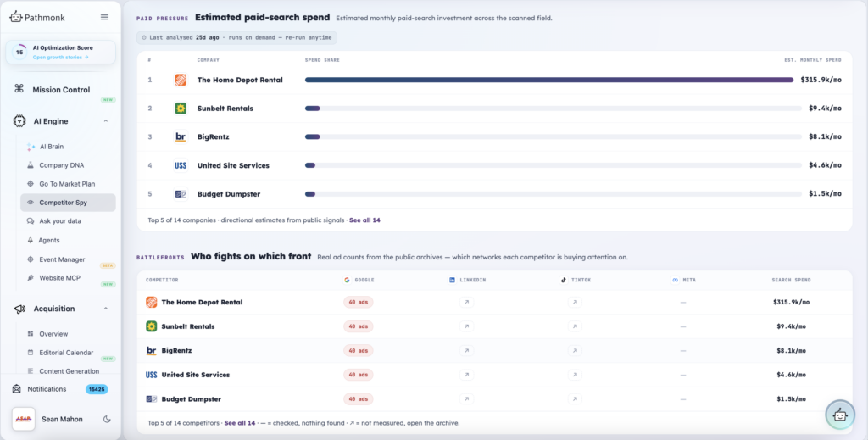Screen dimensions: 868x440
Task: Open Website MCP
Action: coord(60,278)
